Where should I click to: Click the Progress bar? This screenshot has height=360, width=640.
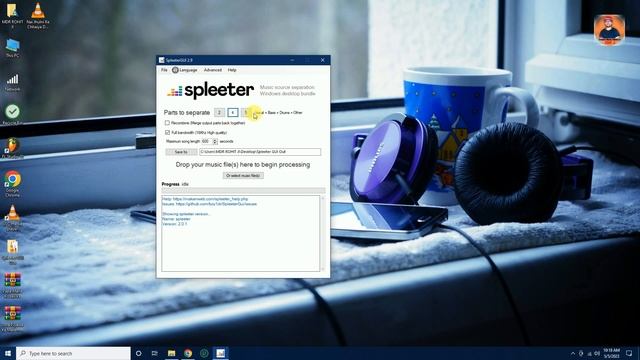[x=243, y=190]
